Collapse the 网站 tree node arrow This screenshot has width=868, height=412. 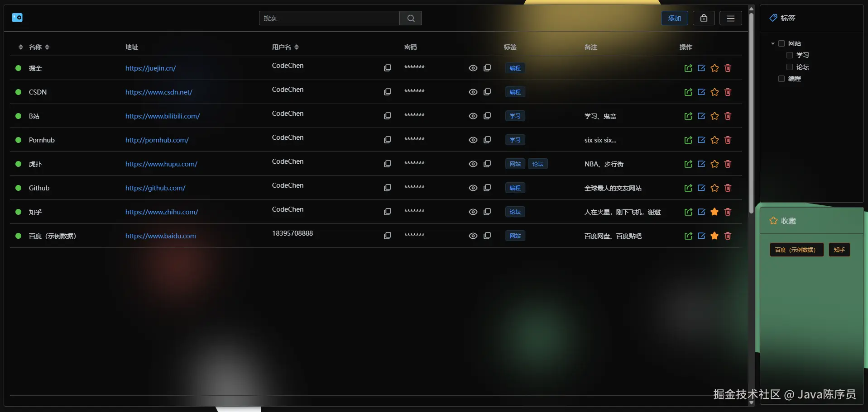(x=772, y=43)
